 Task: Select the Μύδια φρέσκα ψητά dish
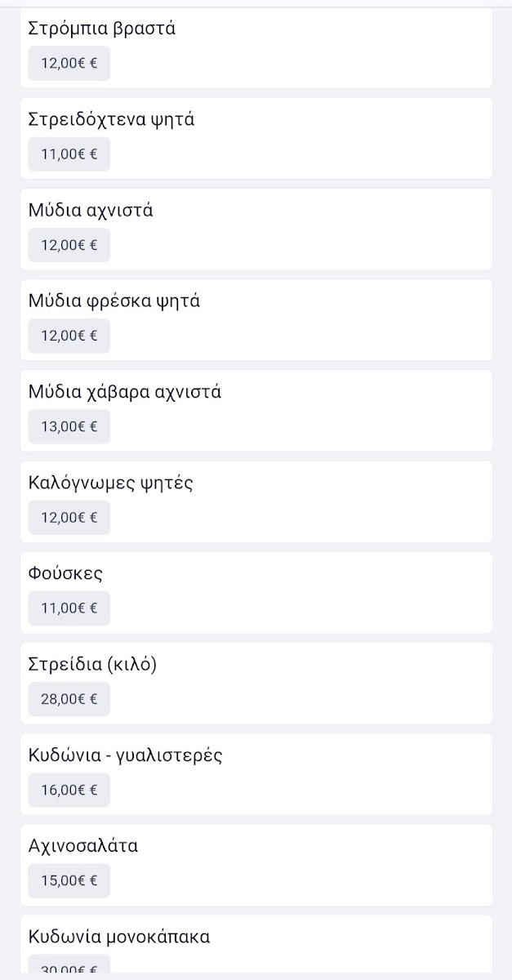(114, 301)
